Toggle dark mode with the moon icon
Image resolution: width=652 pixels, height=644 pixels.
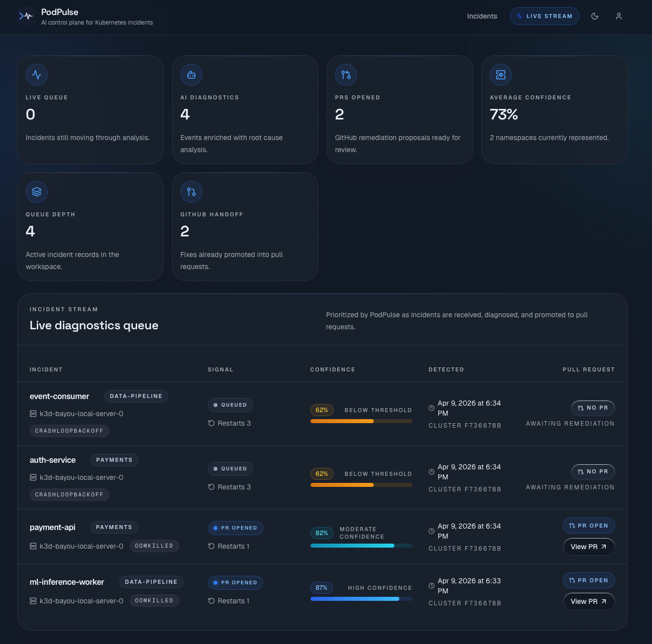595,16
